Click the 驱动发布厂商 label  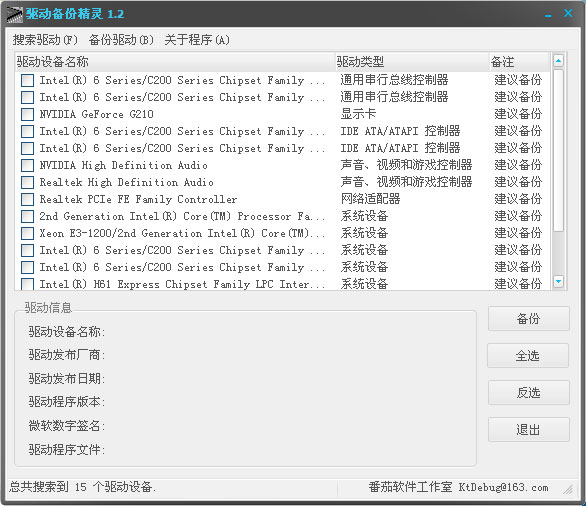click(67, 355)
